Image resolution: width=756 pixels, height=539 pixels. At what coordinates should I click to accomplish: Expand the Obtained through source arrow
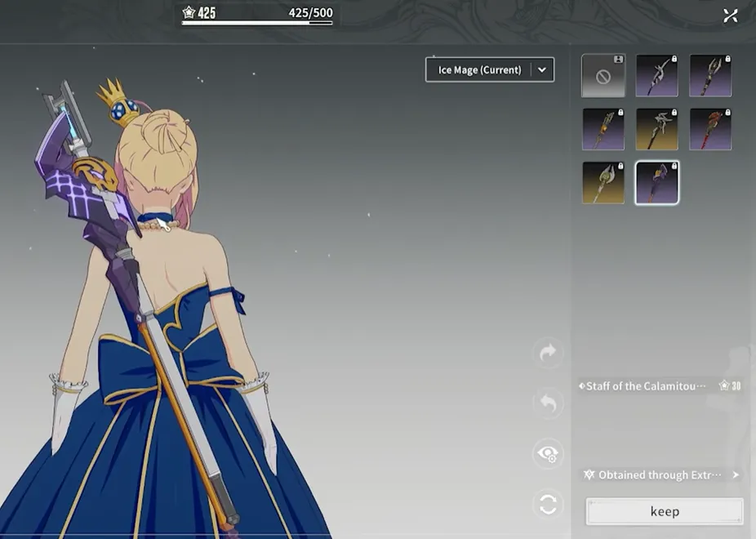736,474
